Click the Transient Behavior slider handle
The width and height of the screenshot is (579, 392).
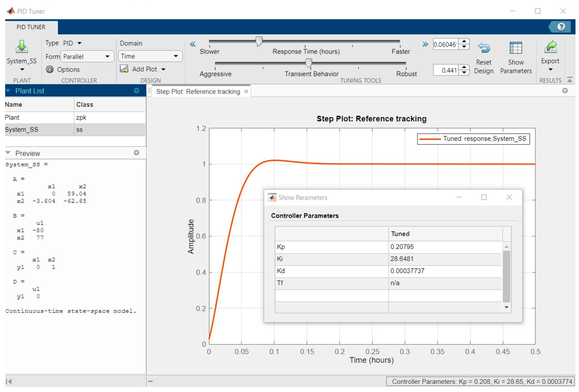click(x=308, y=63)
